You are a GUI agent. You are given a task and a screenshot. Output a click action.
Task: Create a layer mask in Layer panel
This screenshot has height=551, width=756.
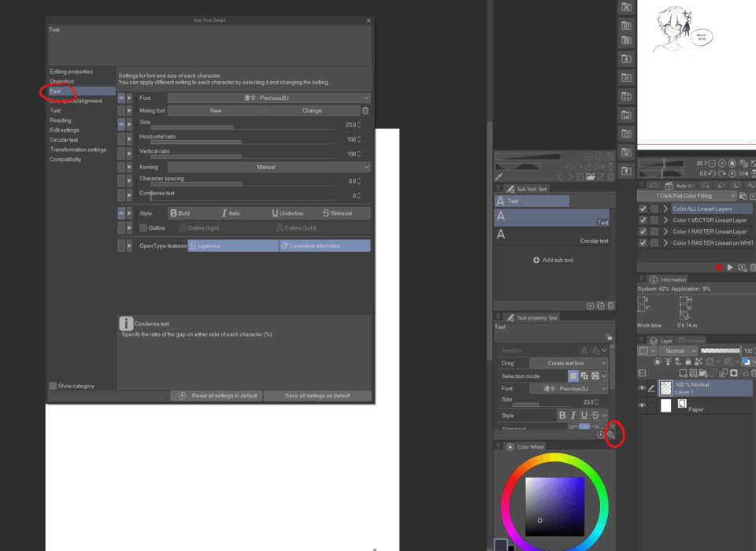pos(734,373)
